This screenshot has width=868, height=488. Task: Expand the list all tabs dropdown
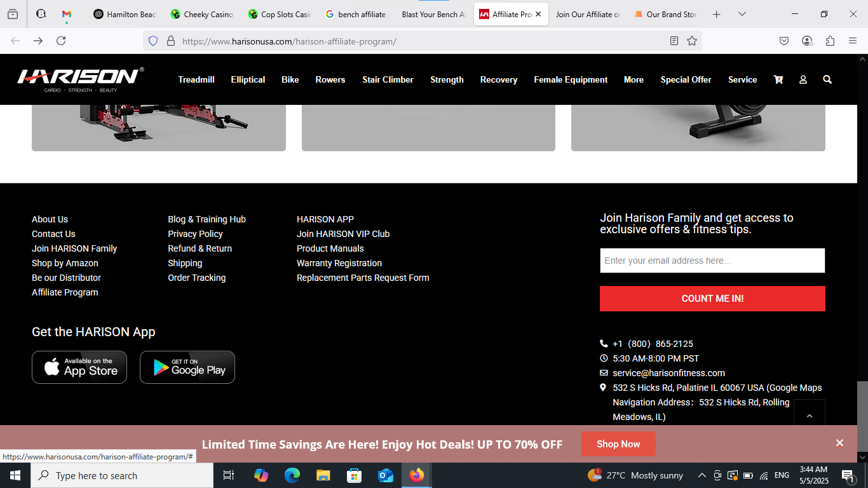[742, 14]
